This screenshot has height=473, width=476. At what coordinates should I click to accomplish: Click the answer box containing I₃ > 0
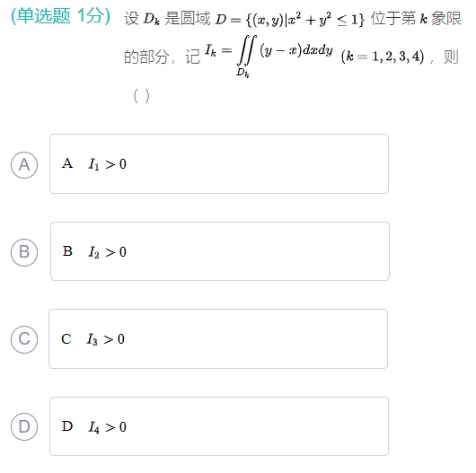(x=218, y=338)
